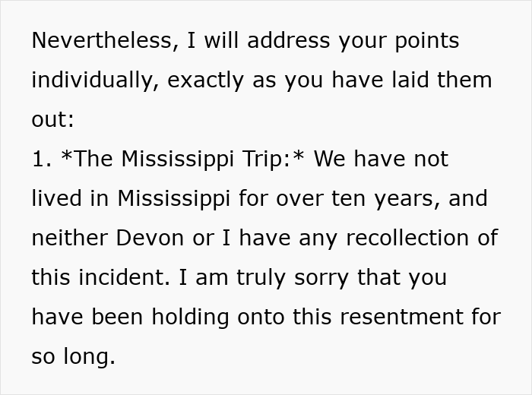Click the word 'Trip:*' in heading
532x395 pixels.
(x=273, y=159)
